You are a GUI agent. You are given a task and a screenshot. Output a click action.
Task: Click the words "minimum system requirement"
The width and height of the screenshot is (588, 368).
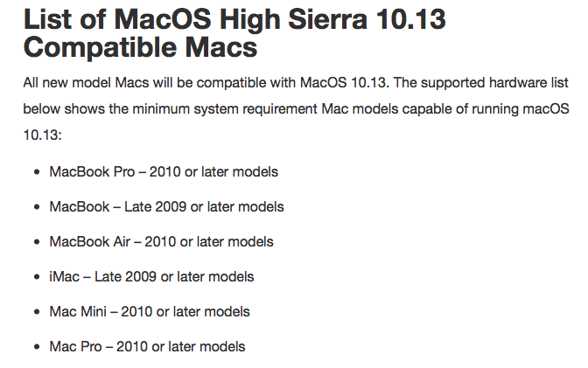tap(225, 108)
